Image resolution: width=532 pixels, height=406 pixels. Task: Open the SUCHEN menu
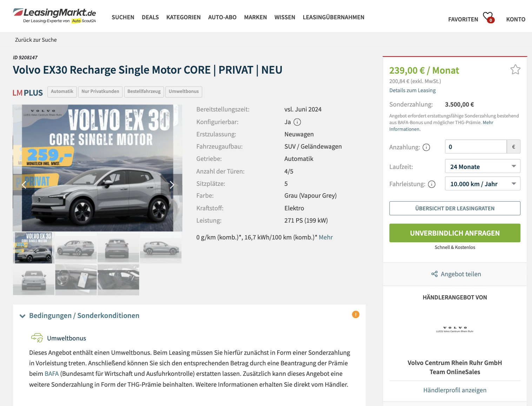[x=123, y=17]
